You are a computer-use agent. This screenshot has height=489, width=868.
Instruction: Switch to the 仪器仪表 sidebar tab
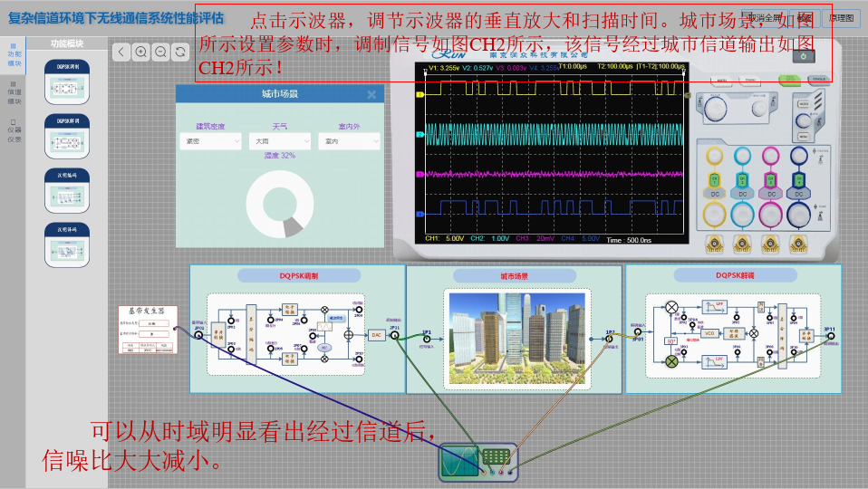(x=14, y=130)
